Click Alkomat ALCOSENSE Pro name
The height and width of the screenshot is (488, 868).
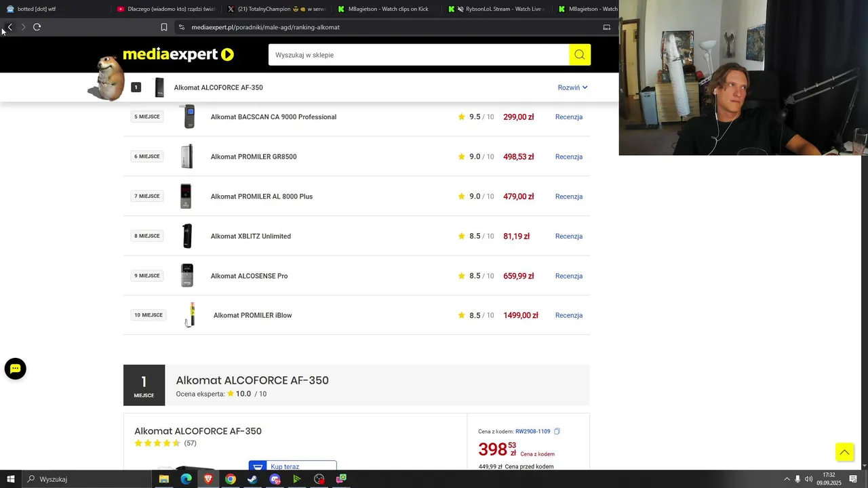pyautogui.click(x=249, y=276)
